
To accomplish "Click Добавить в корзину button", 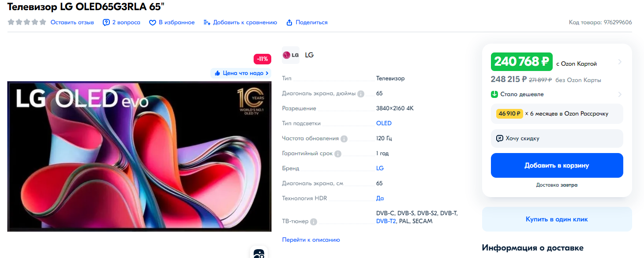I will click(x=557, y=165).
